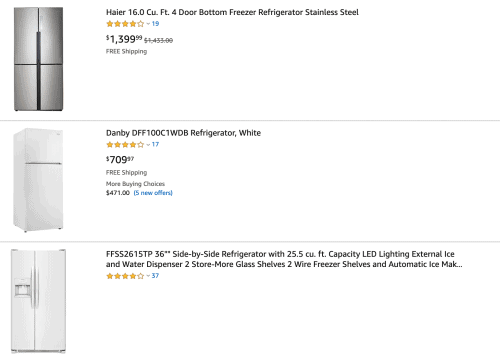Viewport: 500px width, 360px height.
Task: Click the Haier stainless steel fridge thumbnail
Action: 38,59
